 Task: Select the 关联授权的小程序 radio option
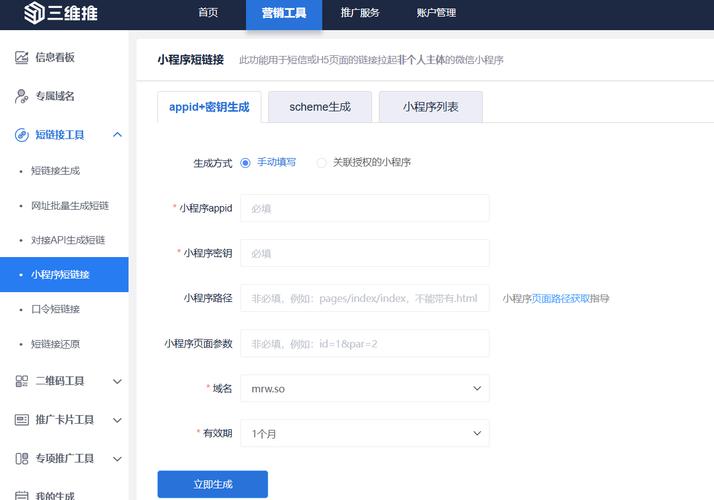point(321,163)
